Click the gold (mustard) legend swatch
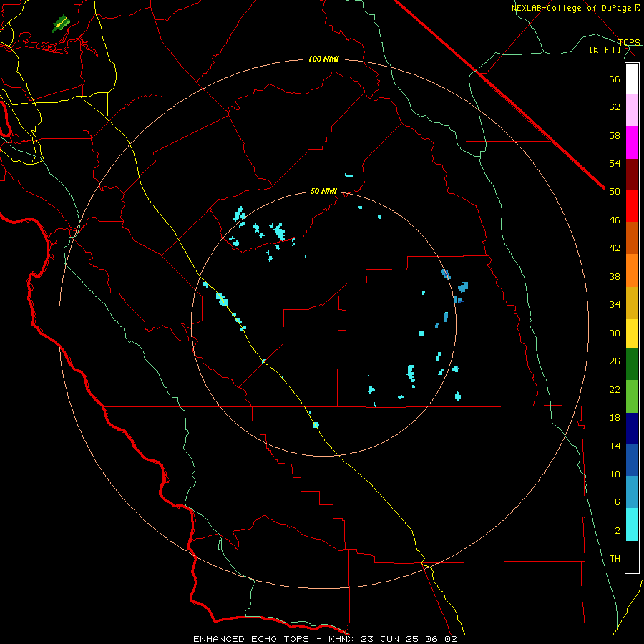The width and height of the screenshot is (644, 644). point(632,303)
